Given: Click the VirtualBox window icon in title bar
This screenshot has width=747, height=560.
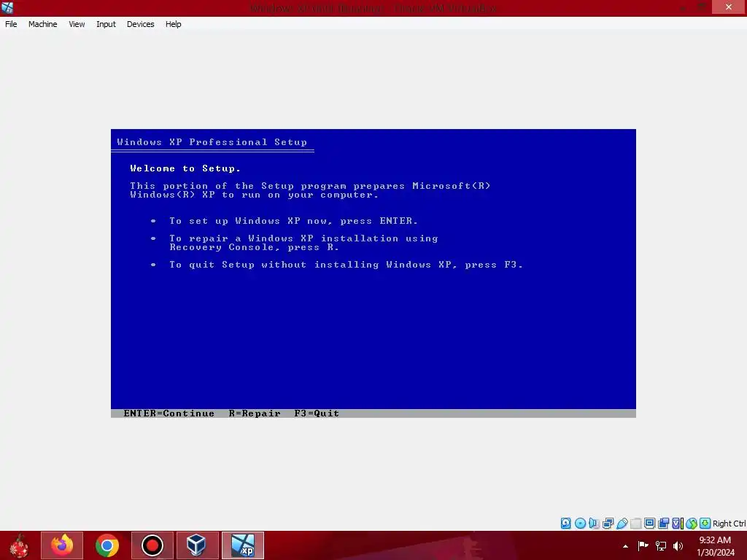Looking at the screenshot, I should tap(7, 7).
